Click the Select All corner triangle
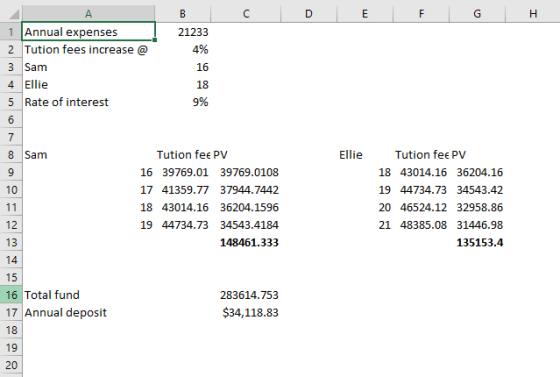The width and height of the screenshot is (560, 377). point(14,14)
